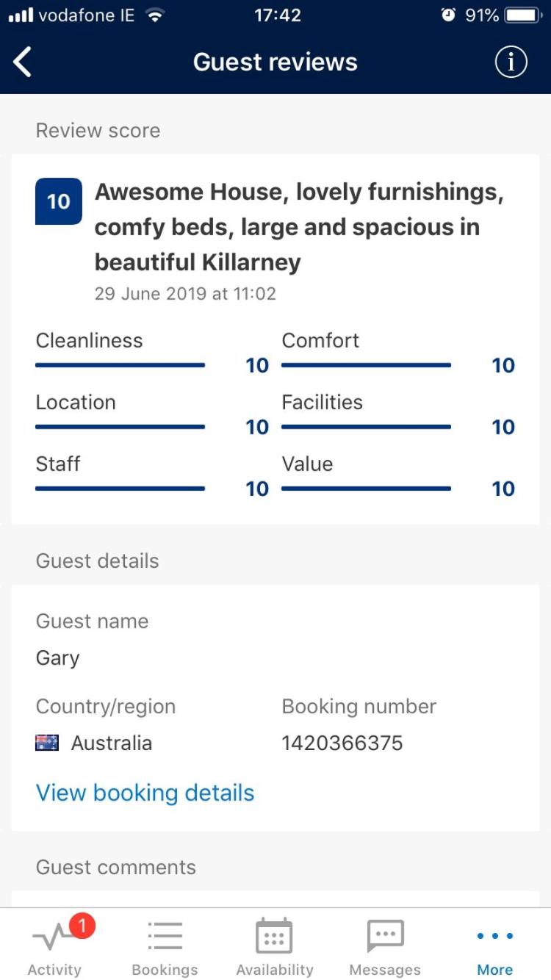The width and height of the screenshot is (551, 980).
Task: Tap the red notification badge on Activity
Action: (x=82, y=926)
